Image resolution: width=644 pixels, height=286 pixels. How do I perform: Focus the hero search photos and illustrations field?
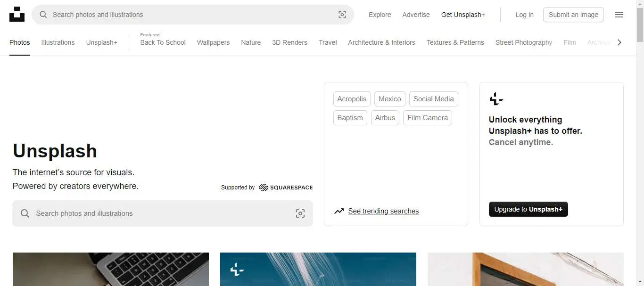coord(163,213)
